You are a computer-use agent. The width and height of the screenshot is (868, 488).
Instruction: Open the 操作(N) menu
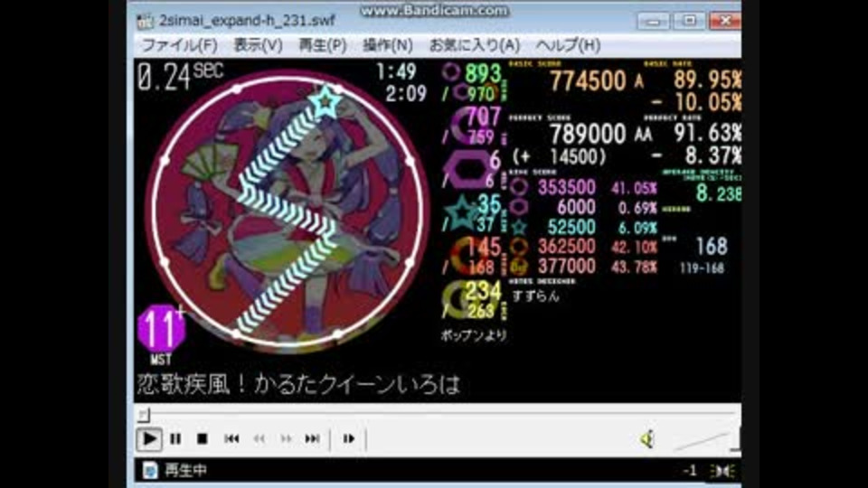point(388,45)
